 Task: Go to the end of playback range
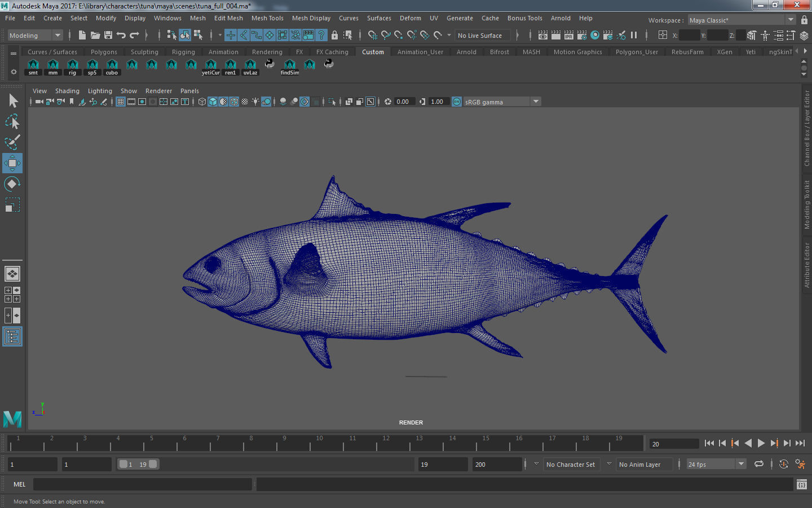coord(800,443)
